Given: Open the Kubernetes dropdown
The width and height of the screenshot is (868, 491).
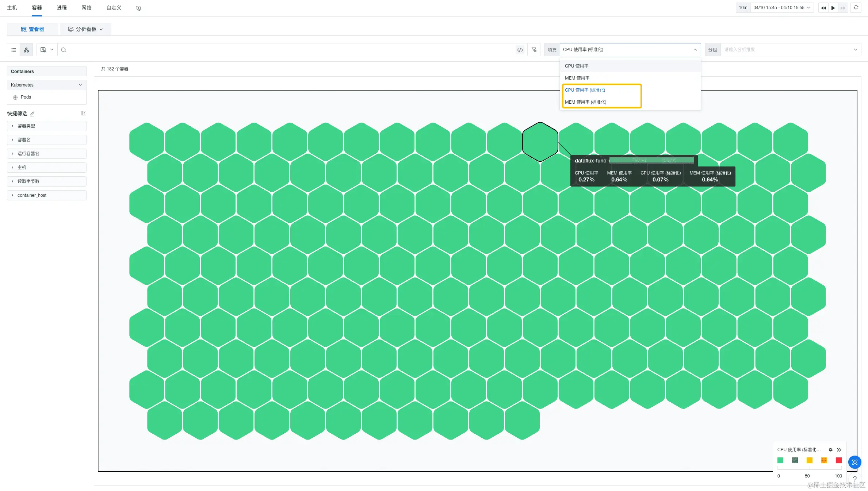Looking at the screenshot, I should point(47,85).
